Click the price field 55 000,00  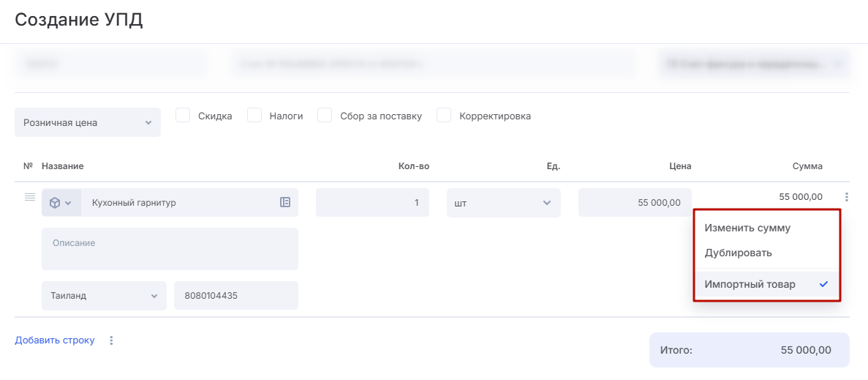tap(635, 203)
